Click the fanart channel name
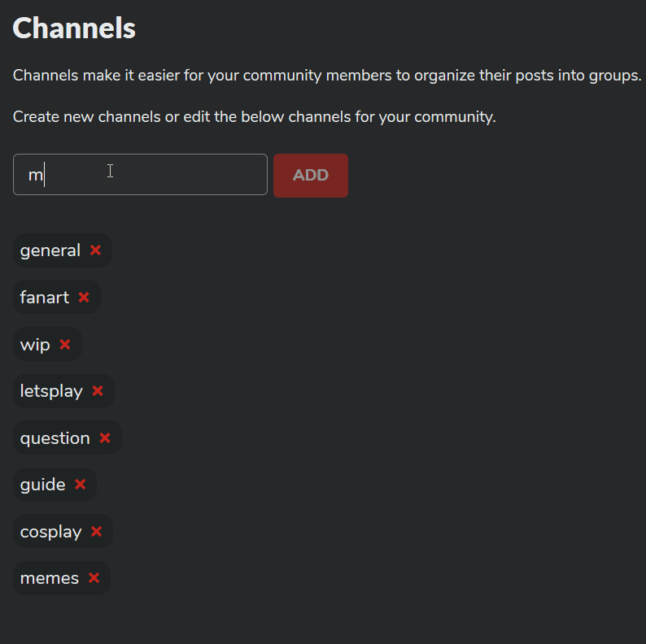Viewport: 646px width, 644px height. point(45,298)
